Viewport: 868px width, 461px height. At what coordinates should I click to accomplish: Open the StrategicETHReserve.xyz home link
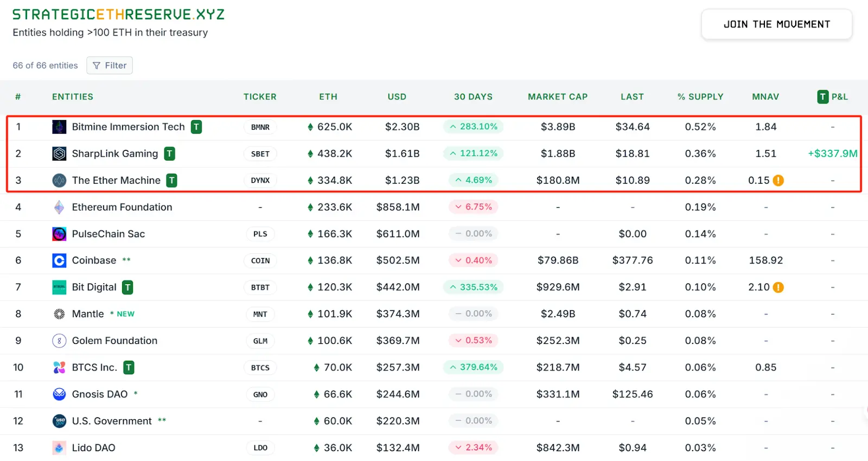coord(118,15)
